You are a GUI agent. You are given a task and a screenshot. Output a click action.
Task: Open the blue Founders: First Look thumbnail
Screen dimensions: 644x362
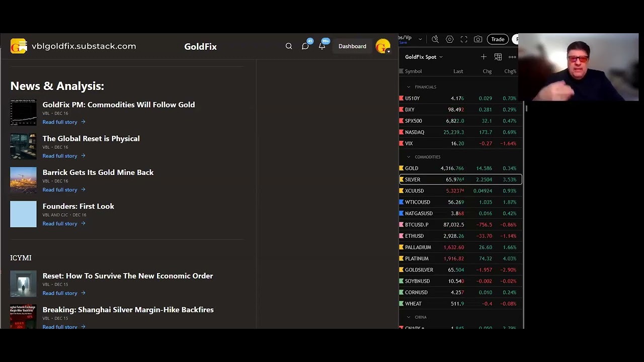click(x=23, y=214)
